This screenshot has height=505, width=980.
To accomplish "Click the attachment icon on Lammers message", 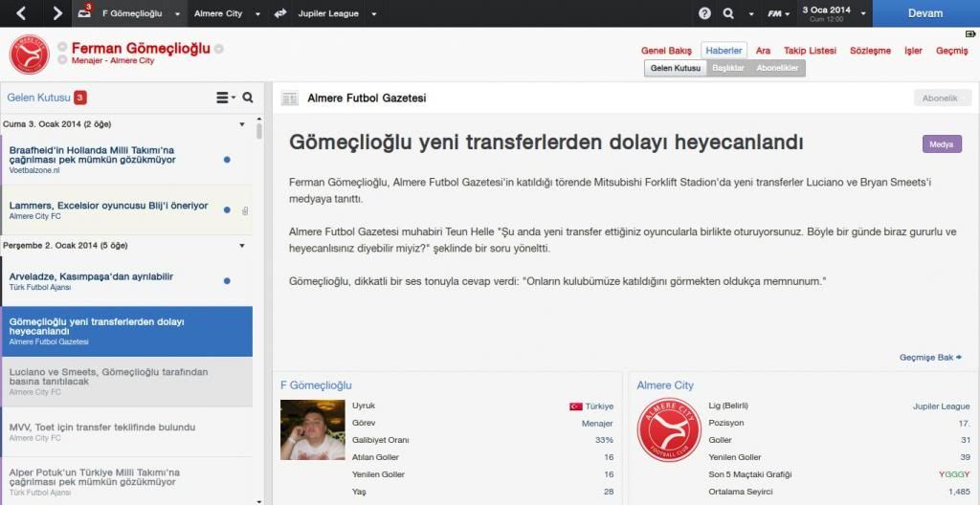I will [x=245, y=210].
